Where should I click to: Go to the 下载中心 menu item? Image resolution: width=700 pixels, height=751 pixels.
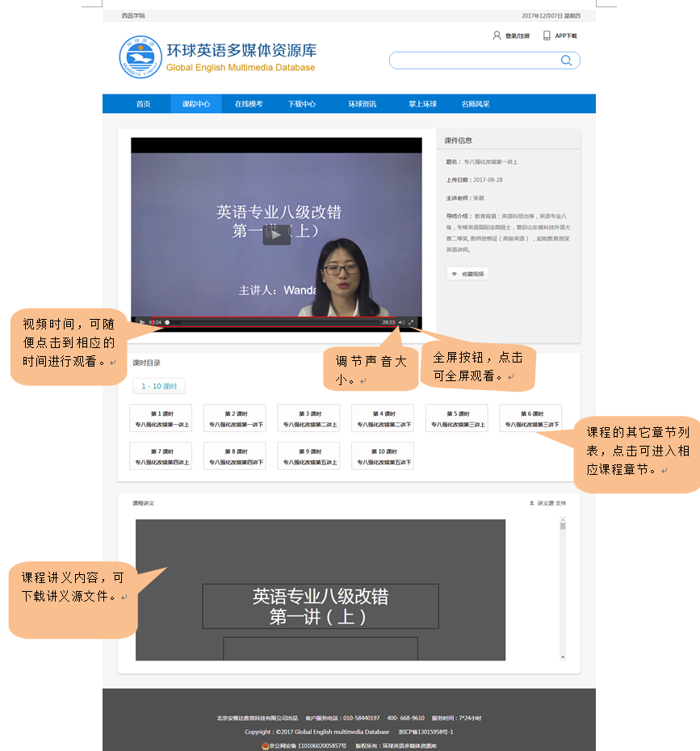pos(302,104)
